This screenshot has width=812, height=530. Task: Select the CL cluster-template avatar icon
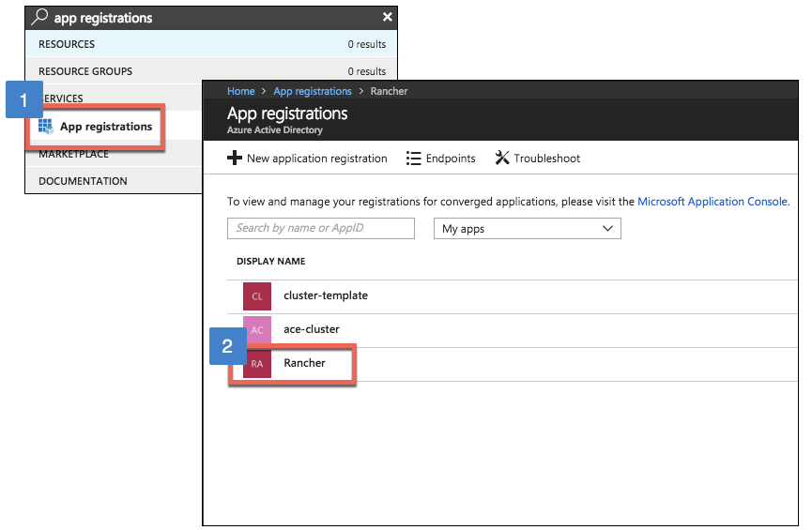pyautogui.click(x=256, y=296)
